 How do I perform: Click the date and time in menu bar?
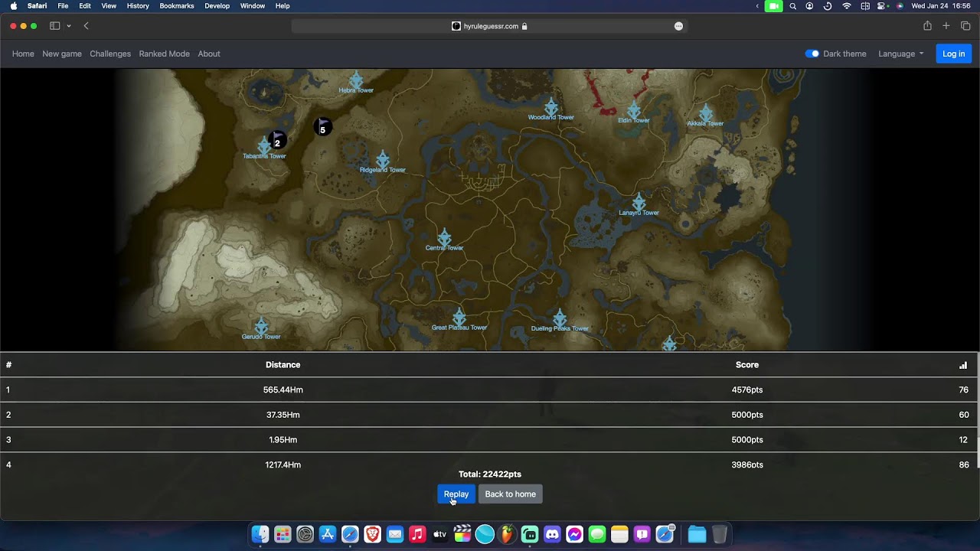pos(941,6)
